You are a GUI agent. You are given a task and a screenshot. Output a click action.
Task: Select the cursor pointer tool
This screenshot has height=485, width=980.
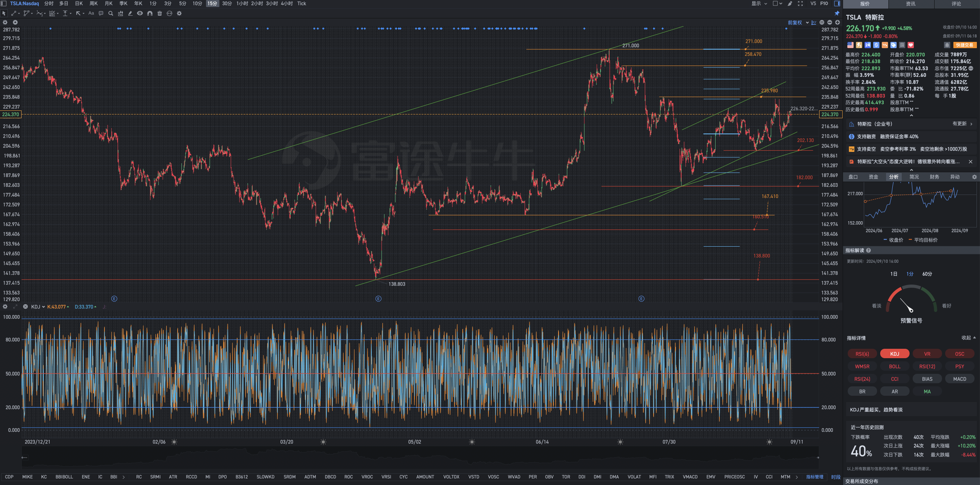4,13
